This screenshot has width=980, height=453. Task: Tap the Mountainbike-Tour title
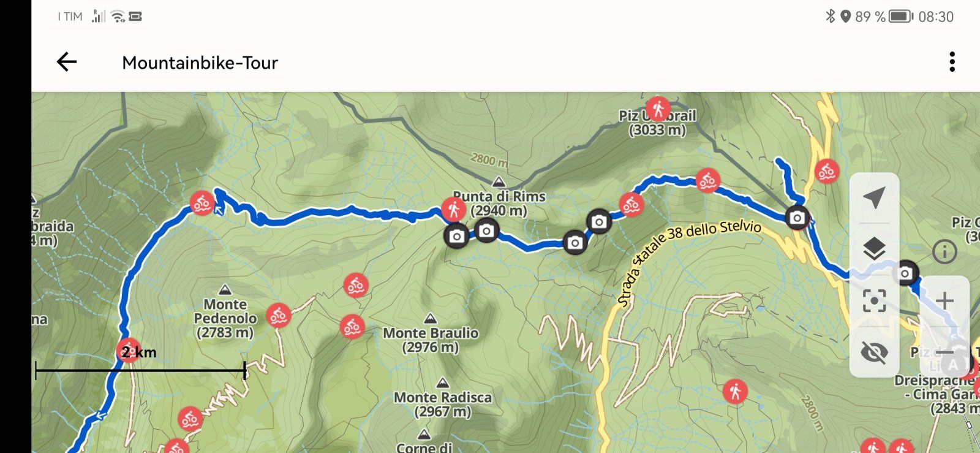tap(200, 63)
